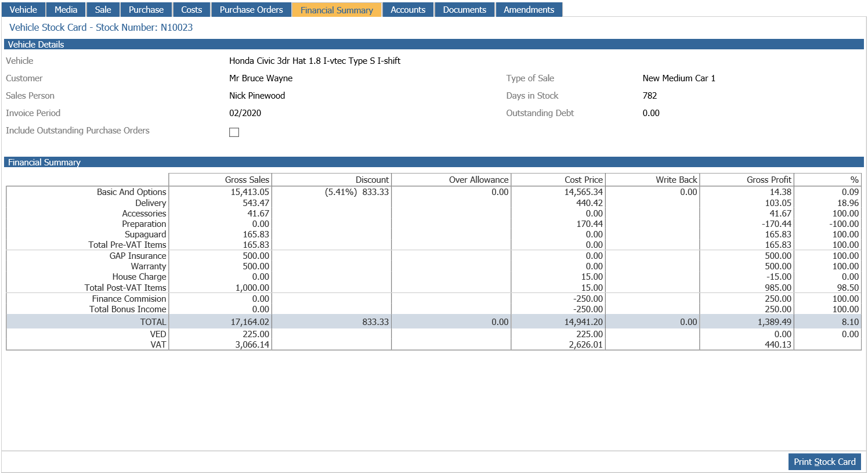View the Amendments tab
Viewport: 868px width, 473px height.
[529, 10]
